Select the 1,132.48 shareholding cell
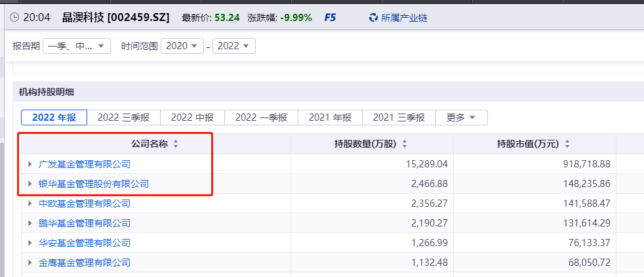Image resolution: width=644 pixels, height=277 pixels. coord(372,263)
